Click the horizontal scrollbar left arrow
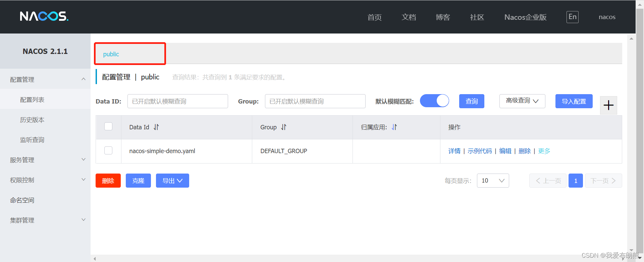Image resolution: width=644 pixels, height=262 pixels. pos(95,259)
